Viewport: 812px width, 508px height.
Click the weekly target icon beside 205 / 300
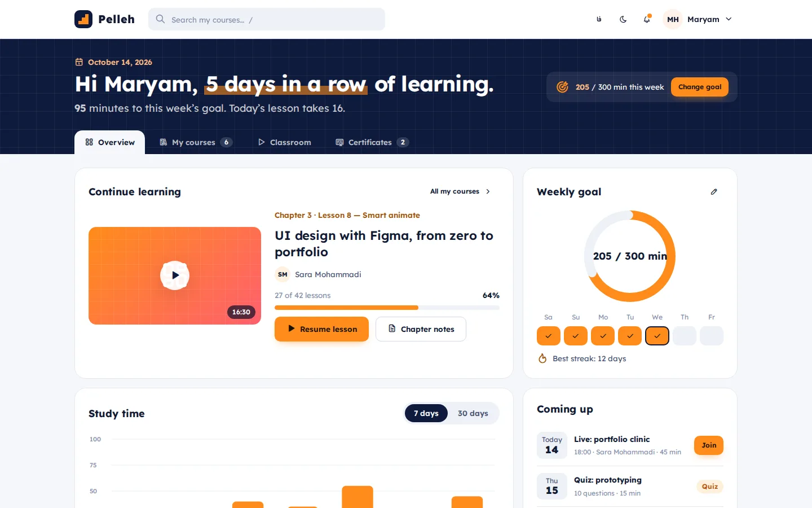click(x=562, y=87)
